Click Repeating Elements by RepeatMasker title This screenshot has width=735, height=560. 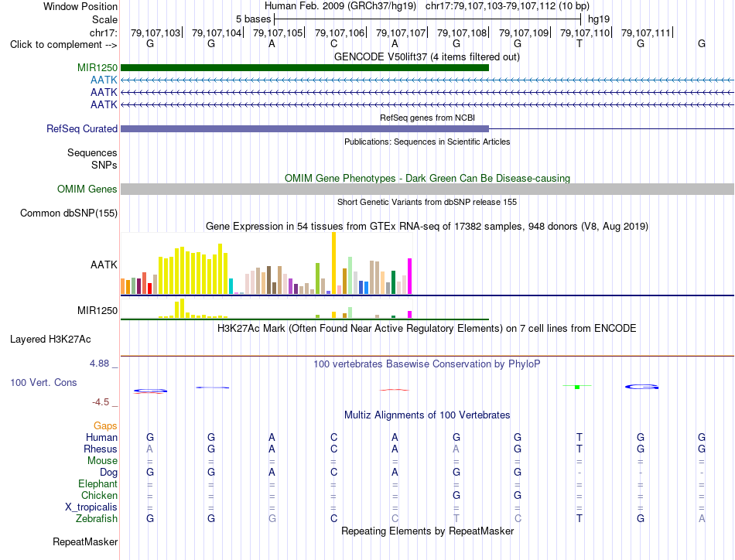(428, 531)
